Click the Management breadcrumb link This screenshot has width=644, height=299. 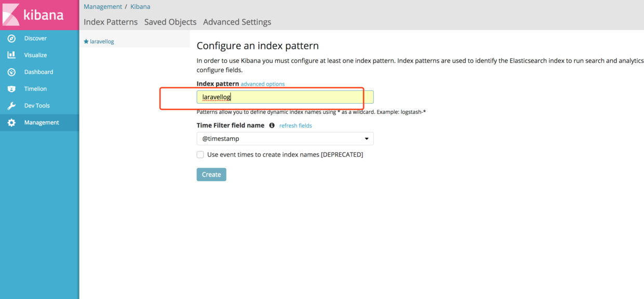point(103,7)
